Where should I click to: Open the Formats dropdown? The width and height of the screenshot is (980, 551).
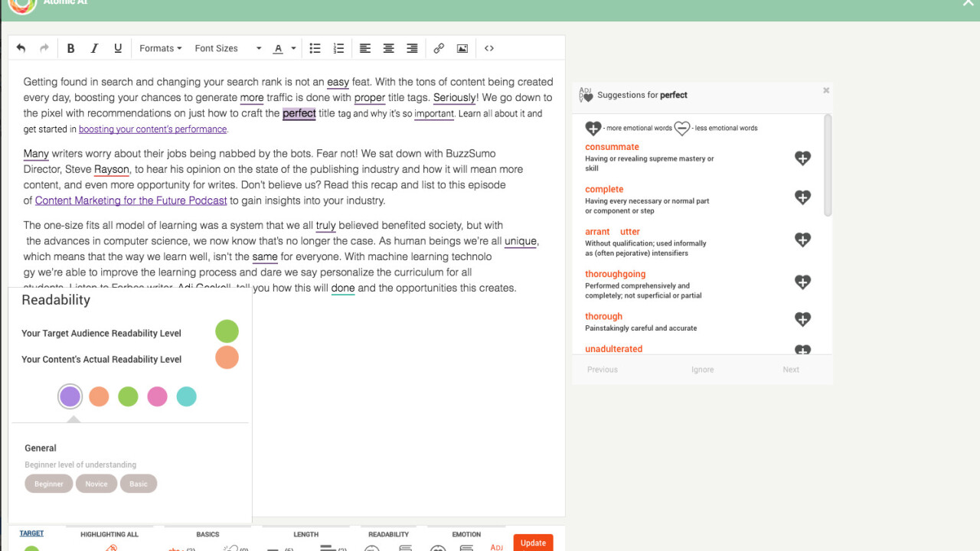[160, 48]
